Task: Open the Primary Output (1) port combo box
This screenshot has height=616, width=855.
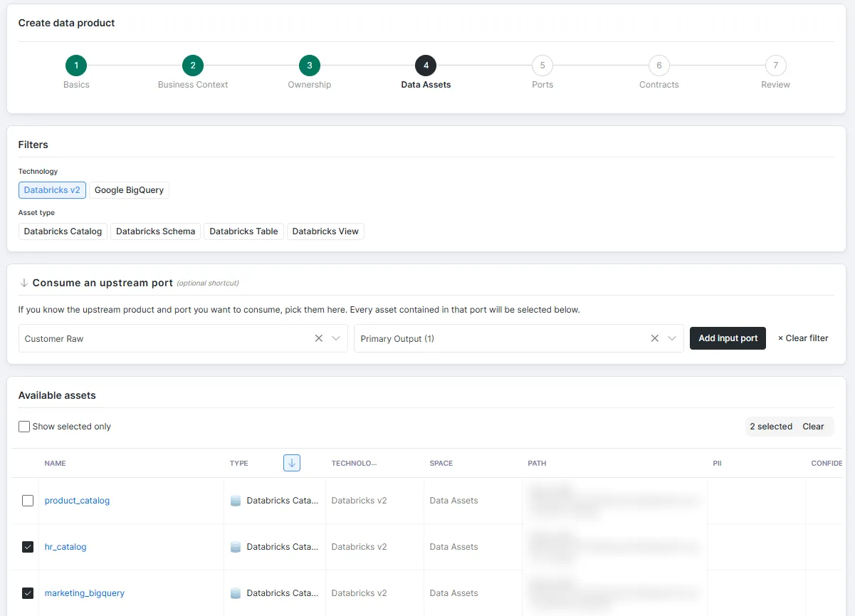Action: pyautogui.click(x=519, y=338)
